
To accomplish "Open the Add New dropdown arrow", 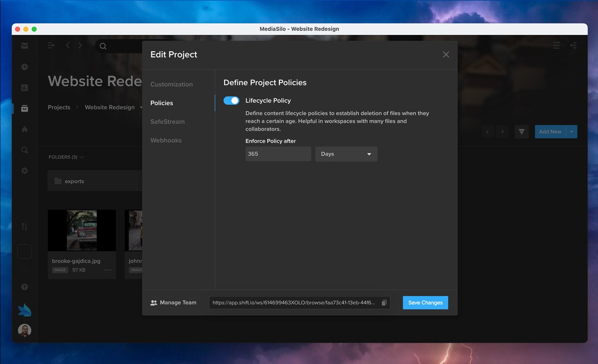I will point(572,132).
